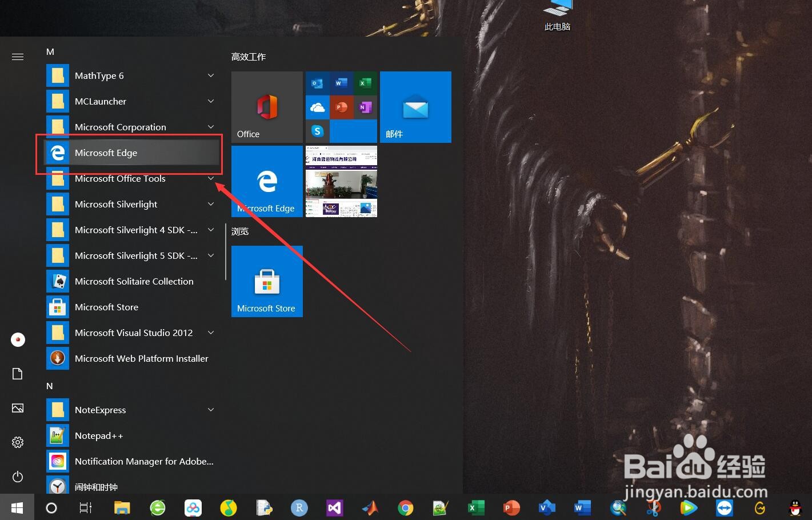The image size is (812, 520).
Task: Open the R app on the taskbar
Action: [x=299, y=507]
